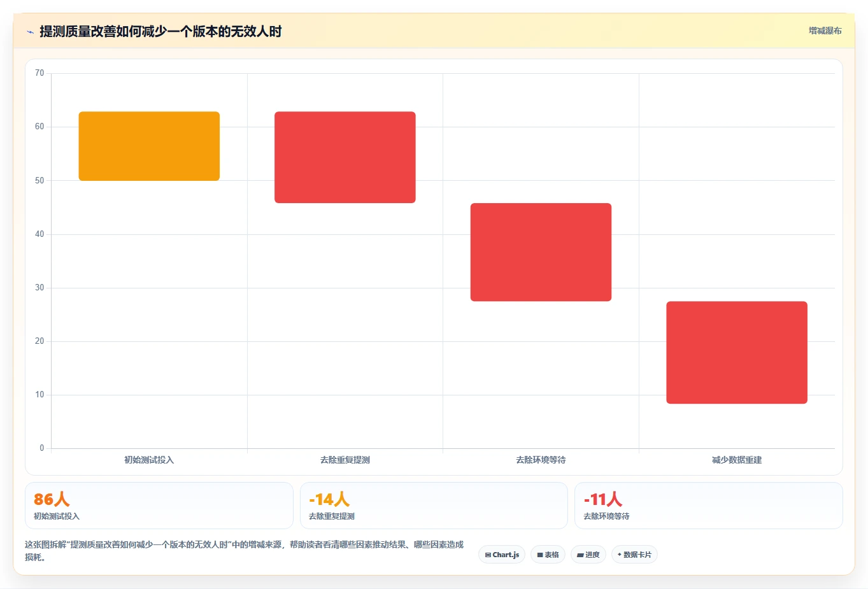Select the 进度 tag chip
Screen dimensions: 868x589
tap(588, 555)
